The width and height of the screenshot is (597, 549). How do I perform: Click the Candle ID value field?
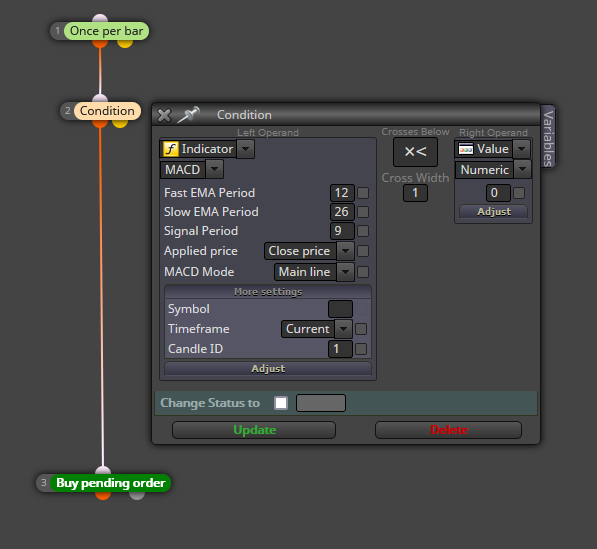click(340, 349)
